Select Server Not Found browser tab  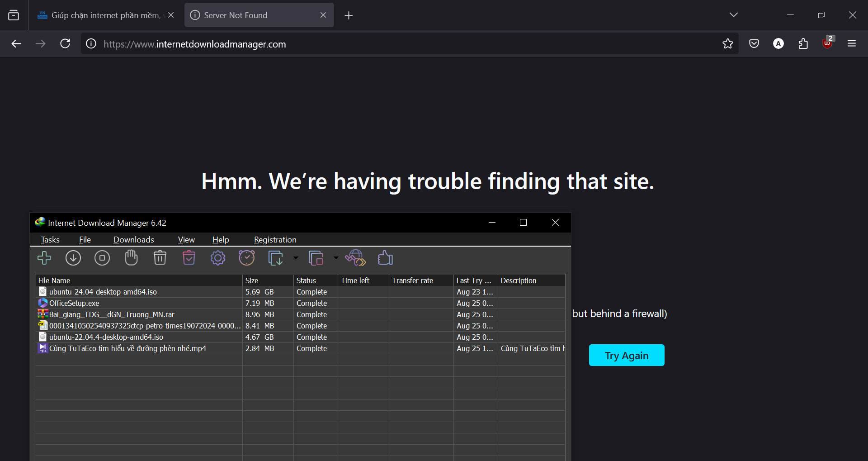(259, 15)
